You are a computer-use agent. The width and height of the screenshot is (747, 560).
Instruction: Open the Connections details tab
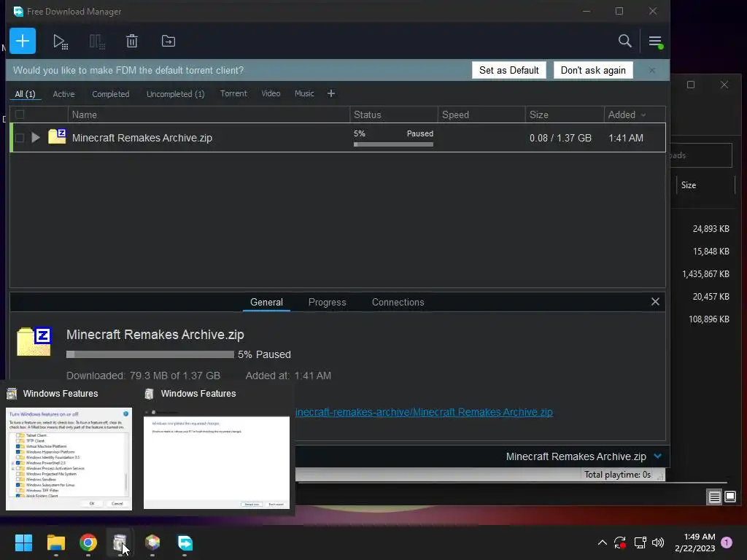pos(398,303)
